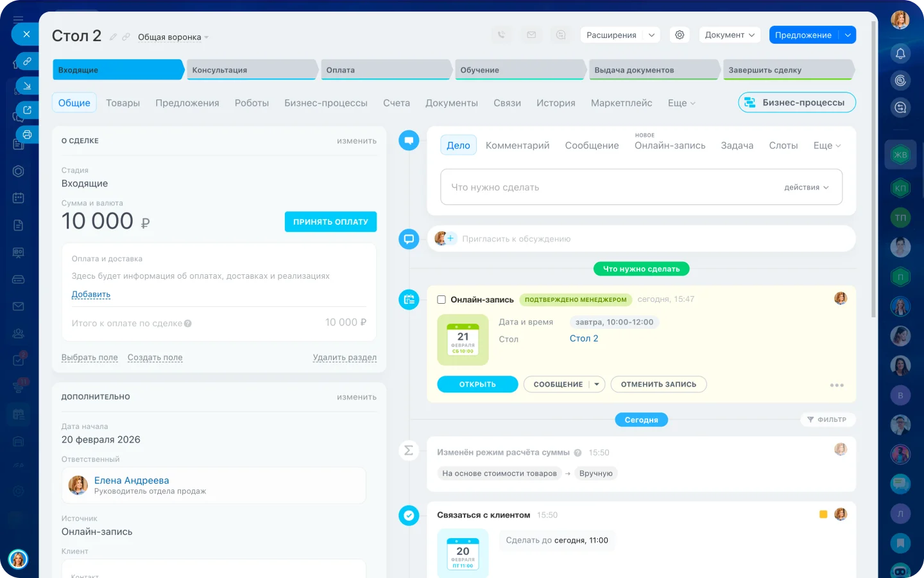Screen dimensions: 924x578
Task: Check the Онлайн-запись checkbox in the timeline
Action: point(441,299)
